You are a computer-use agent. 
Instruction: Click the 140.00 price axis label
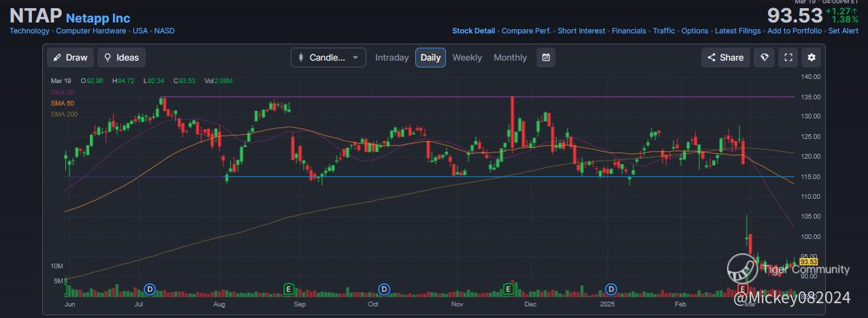[811, 77]
